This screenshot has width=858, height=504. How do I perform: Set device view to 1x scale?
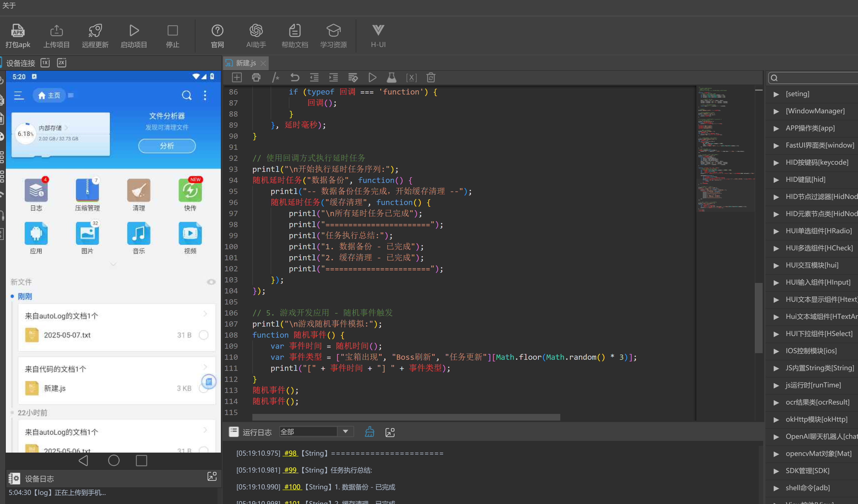45,63
